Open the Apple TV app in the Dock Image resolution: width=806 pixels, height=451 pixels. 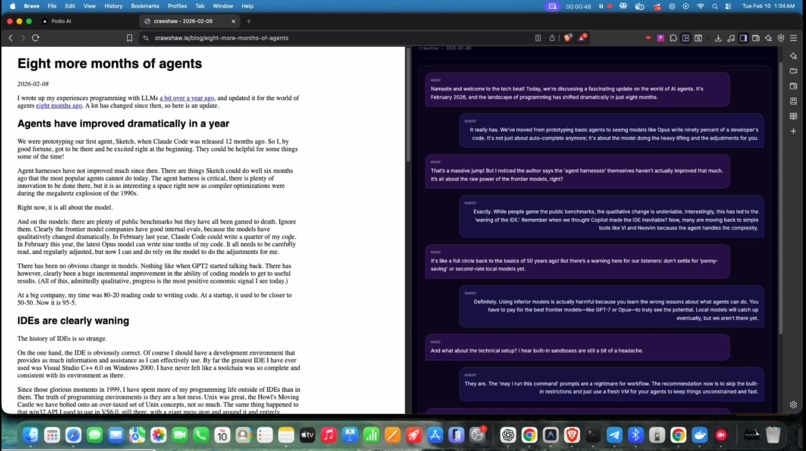(x=307, y=435)
